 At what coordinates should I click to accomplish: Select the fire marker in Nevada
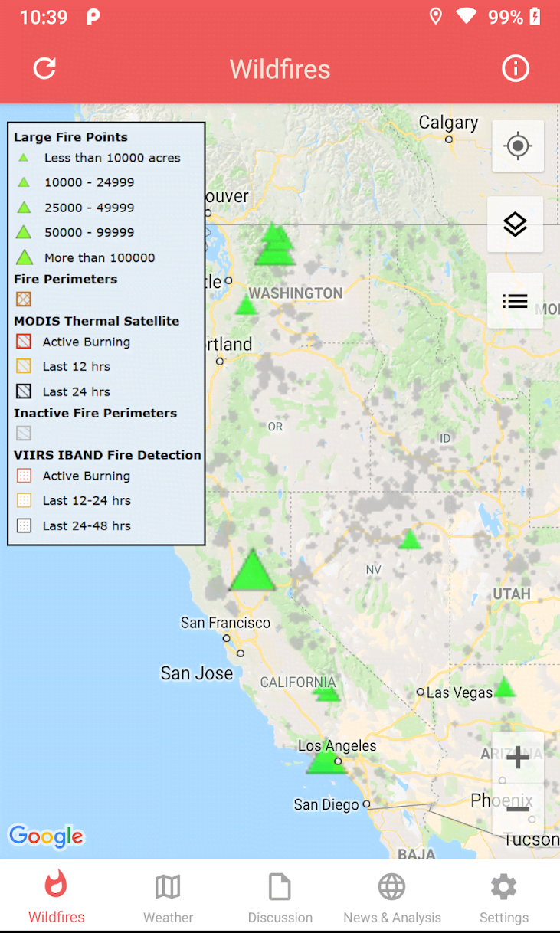(411, 539)
